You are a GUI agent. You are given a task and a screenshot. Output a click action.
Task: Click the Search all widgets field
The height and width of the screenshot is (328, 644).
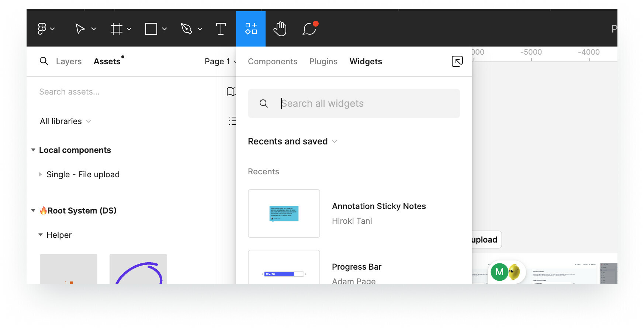(x=354, y=103)
